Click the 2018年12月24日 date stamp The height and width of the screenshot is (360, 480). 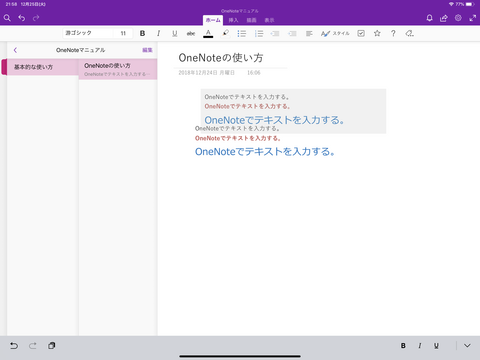point(206,73)
